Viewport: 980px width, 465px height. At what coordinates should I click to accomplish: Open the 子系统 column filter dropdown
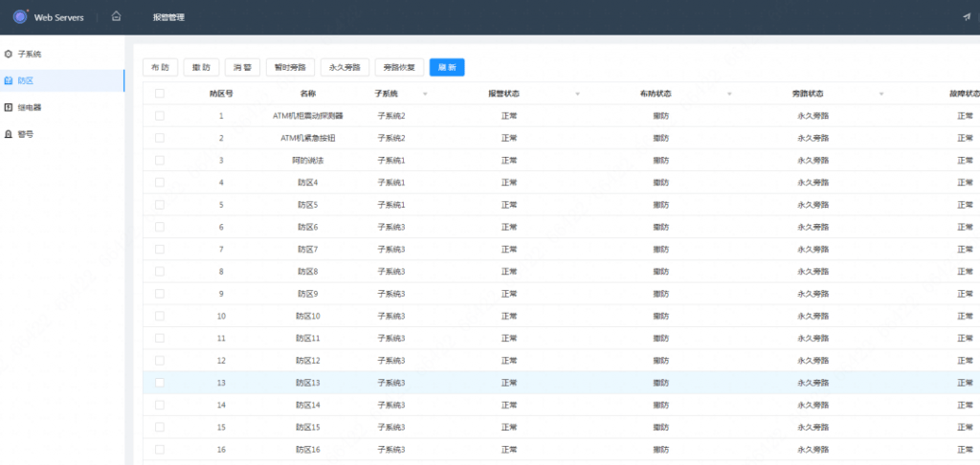coord(425,95)
